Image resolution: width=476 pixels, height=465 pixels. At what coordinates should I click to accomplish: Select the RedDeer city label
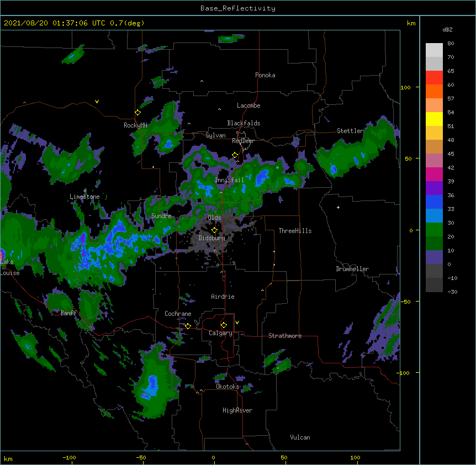243,141
